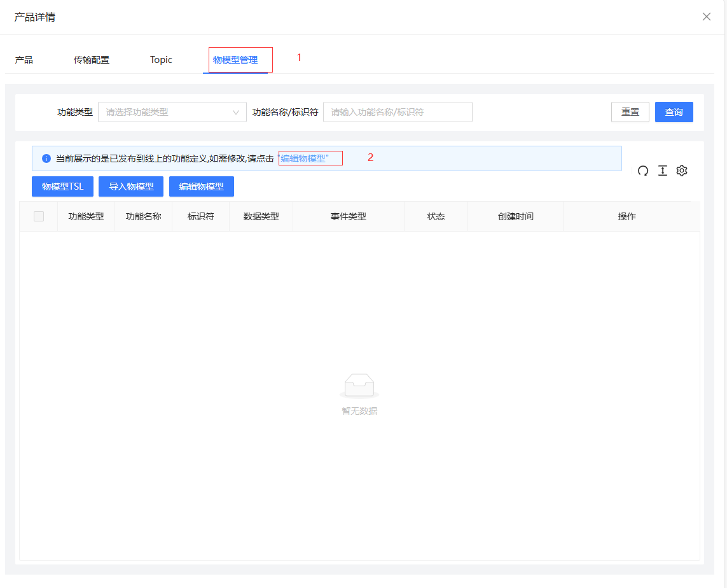Click the 导入物模型 button
The width and height of the screenshot is (727, 588).
[131, 186]
